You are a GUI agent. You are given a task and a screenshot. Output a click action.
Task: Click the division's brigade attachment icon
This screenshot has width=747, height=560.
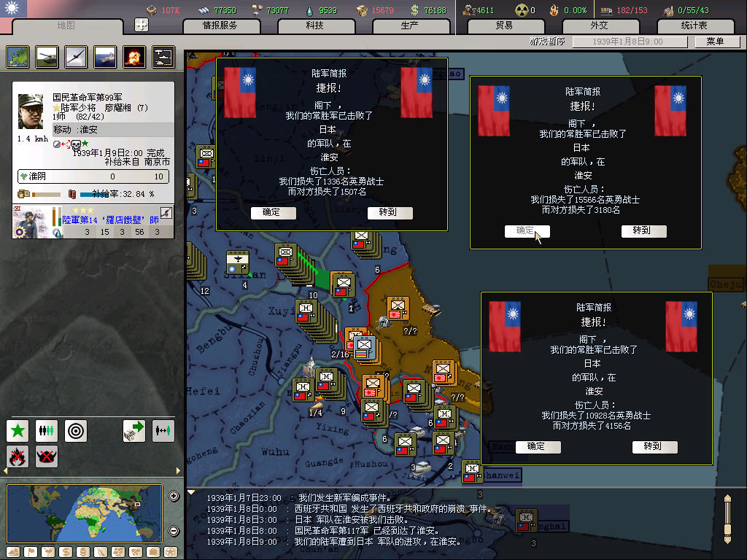click(166, 212)
